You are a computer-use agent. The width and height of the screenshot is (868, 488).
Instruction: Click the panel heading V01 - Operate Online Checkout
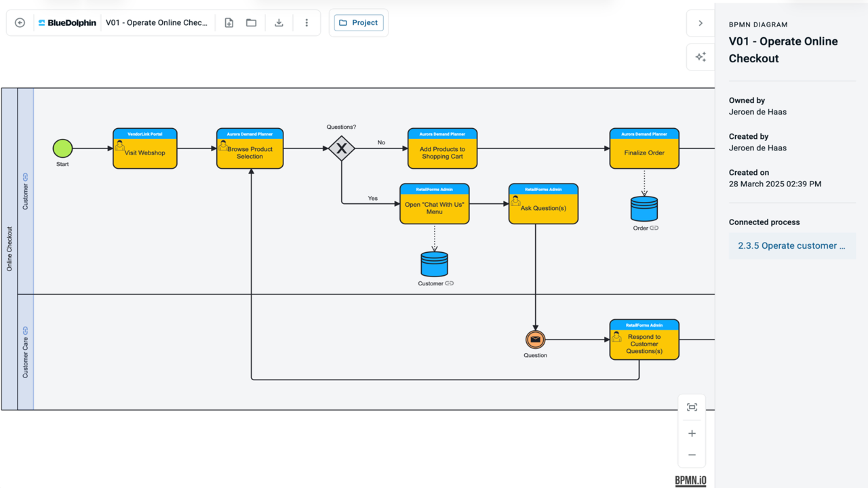pos(783,49)
